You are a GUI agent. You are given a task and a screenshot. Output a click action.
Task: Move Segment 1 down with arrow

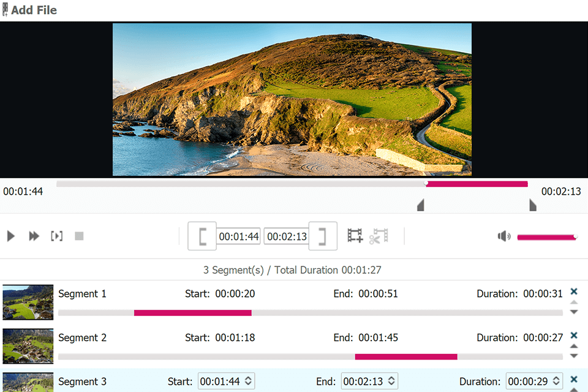[x=574, y=312]
